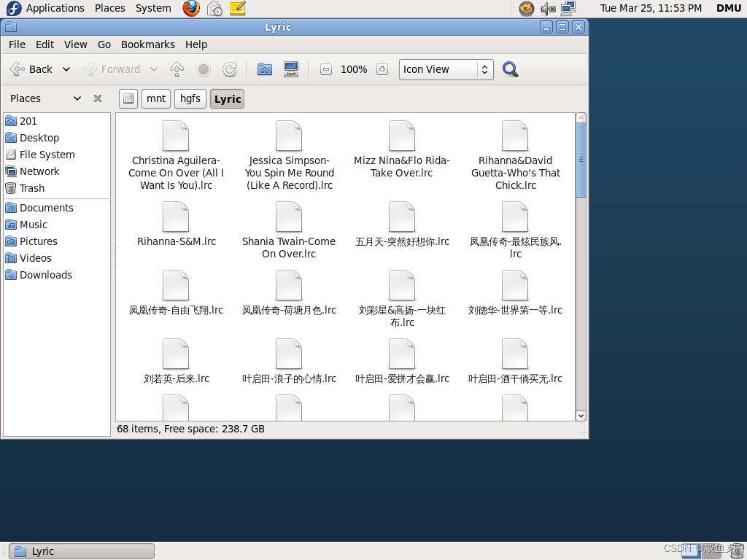The image size is (747, 560).
Task: Open the Places menu in top panel
Action: point(110,8)
